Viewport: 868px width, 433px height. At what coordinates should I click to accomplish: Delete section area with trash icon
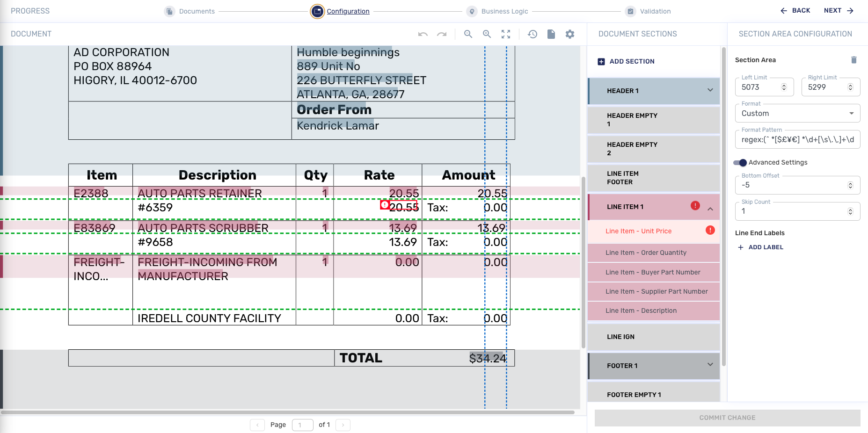tap(853, 60)
